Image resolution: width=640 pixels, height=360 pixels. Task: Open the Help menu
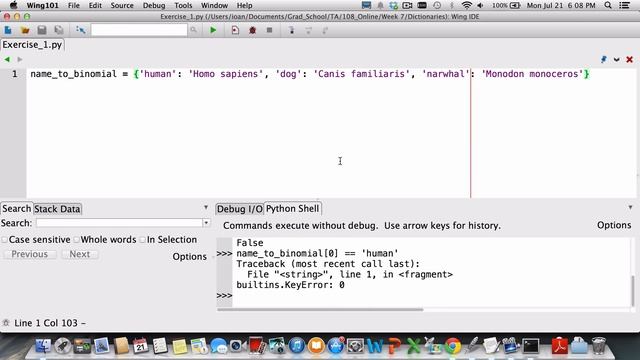pos(244,5)
